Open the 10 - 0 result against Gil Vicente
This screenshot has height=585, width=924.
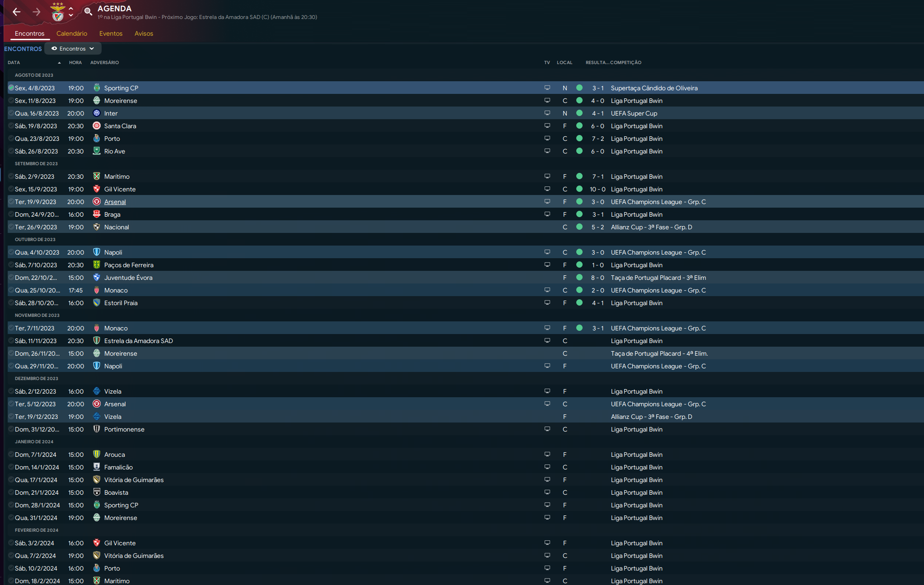597,189
